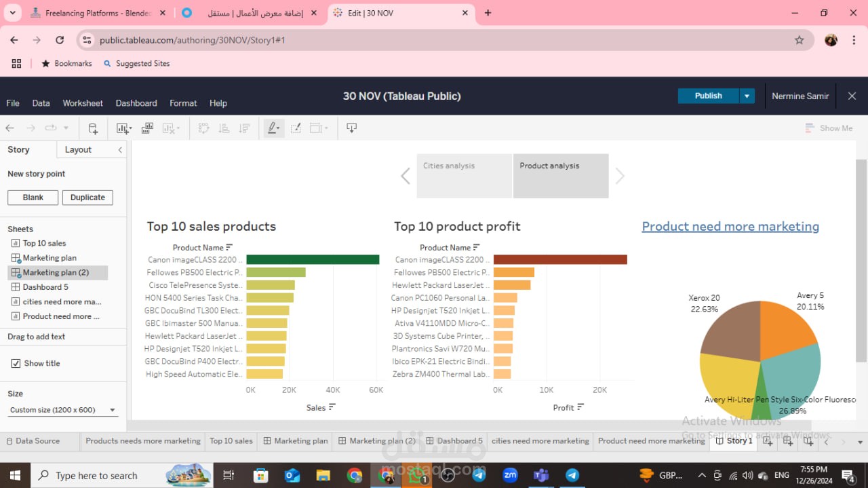Toggle Show Me panel

click(829, 128)
